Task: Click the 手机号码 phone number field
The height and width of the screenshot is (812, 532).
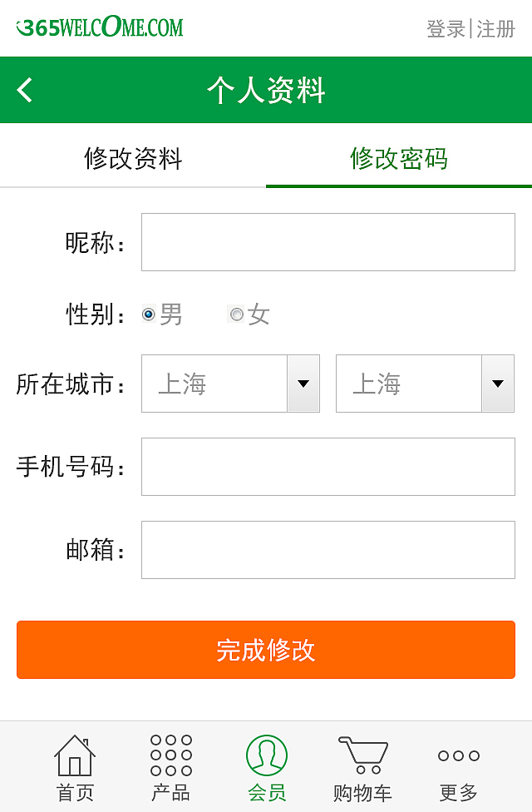Action: (x=328, y=467)
